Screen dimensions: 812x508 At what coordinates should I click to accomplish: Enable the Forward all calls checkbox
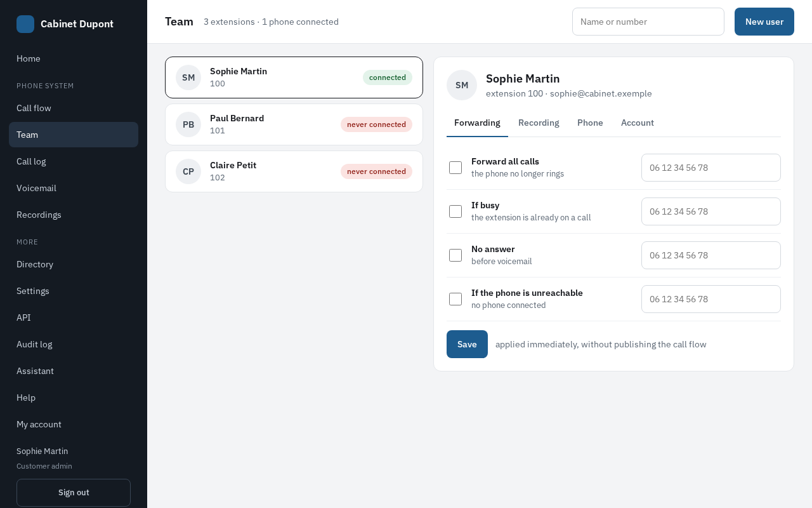[x=455, y=168]
